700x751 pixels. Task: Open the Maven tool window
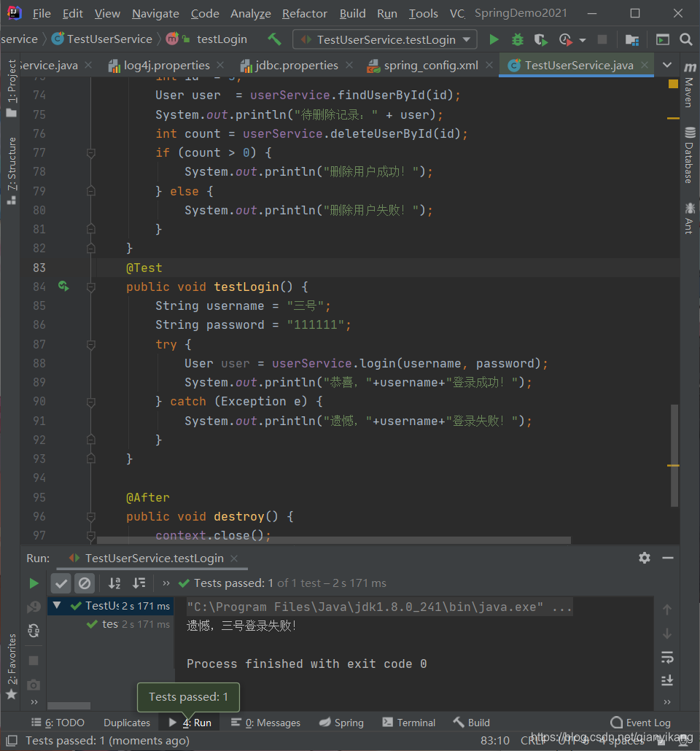[x=690, y=85]
